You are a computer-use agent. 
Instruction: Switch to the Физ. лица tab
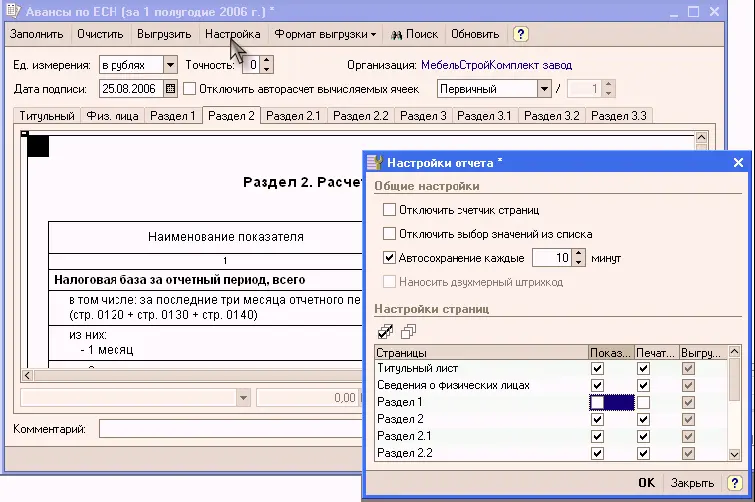click(112, 116)
